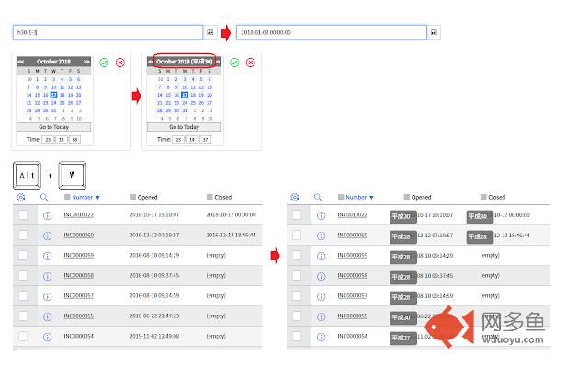Preview INC0000058 info icon in left list
The image size is (588, 368).
point(47,276)
